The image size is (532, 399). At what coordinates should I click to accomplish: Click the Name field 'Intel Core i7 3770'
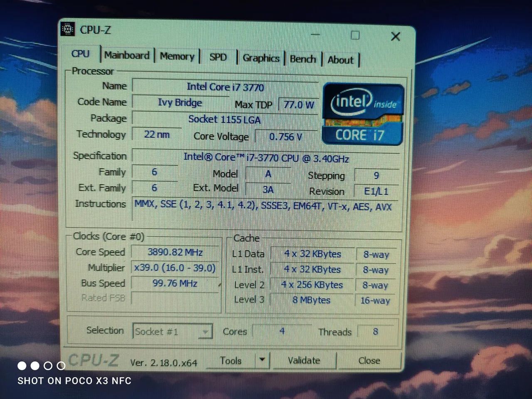point(225,87)
